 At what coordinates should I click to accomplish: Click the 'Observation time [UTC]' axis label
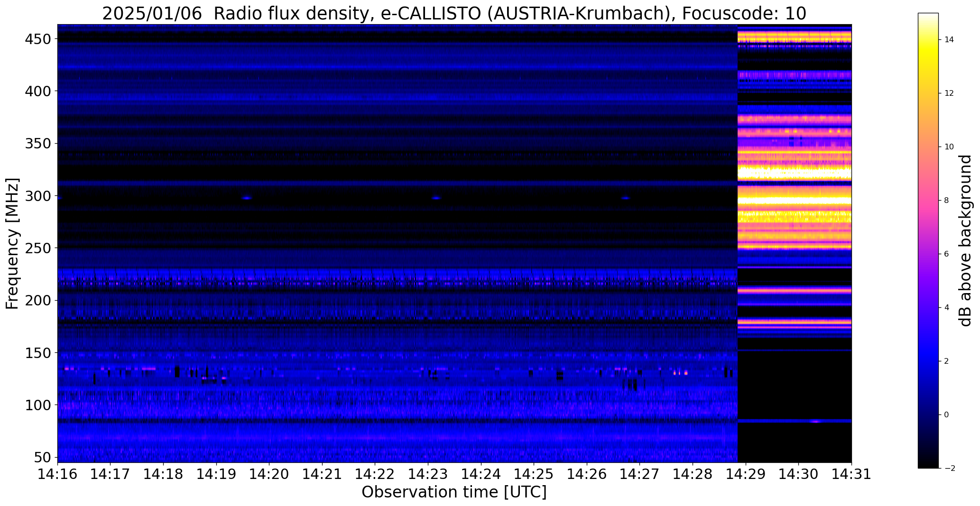point(454,492)
